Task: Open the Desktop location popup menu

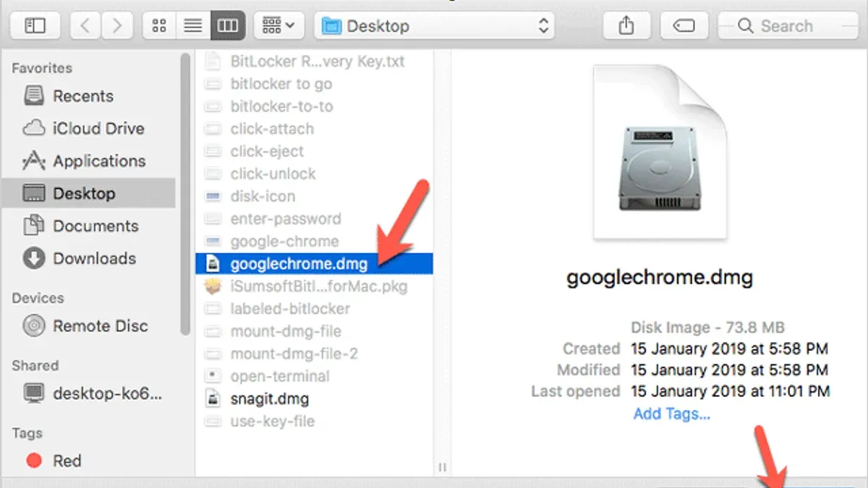Action: pyautogui.click(x=435, y=26)
